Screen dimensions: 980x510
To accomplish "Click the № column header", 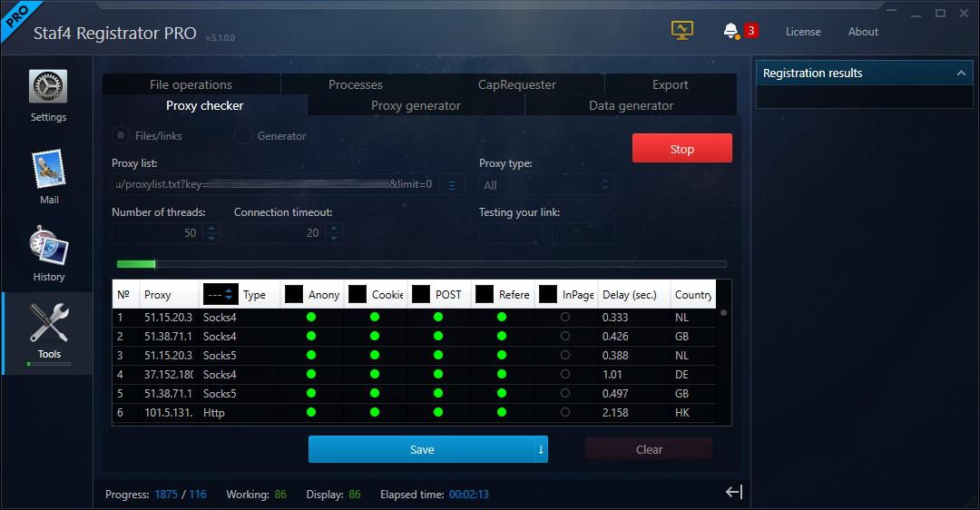I will tap(125, 294).
